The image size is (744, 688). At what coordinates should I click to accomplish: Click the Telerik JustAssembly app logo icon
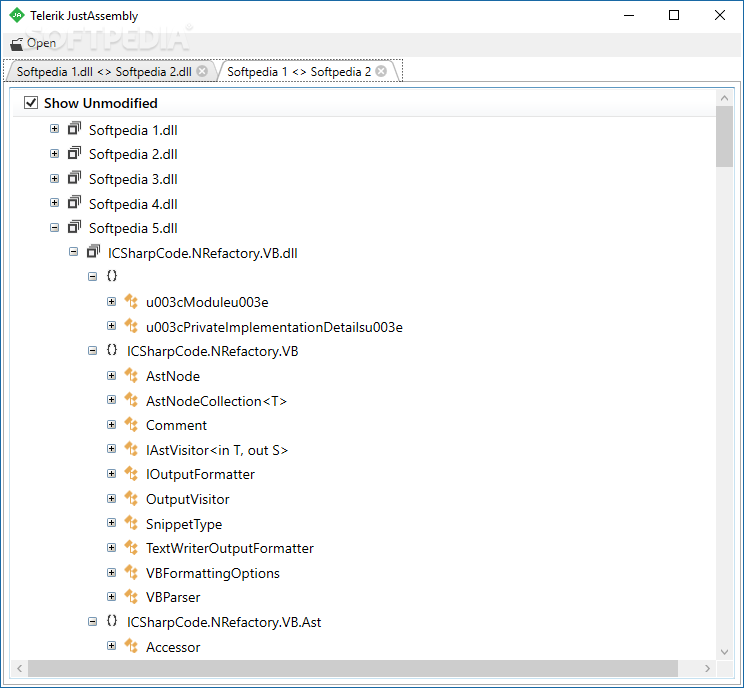tap(17, 15)
